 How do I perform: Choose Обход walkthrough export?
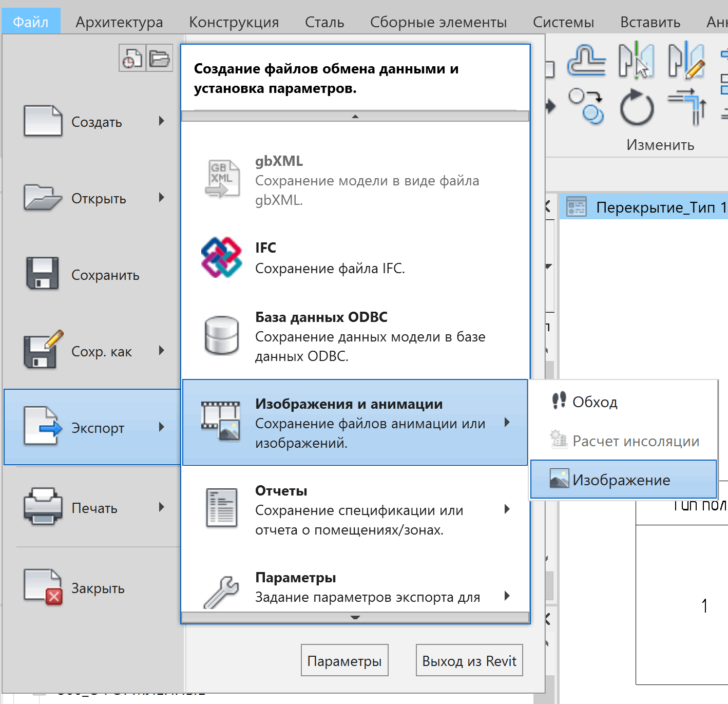(623, 402)
